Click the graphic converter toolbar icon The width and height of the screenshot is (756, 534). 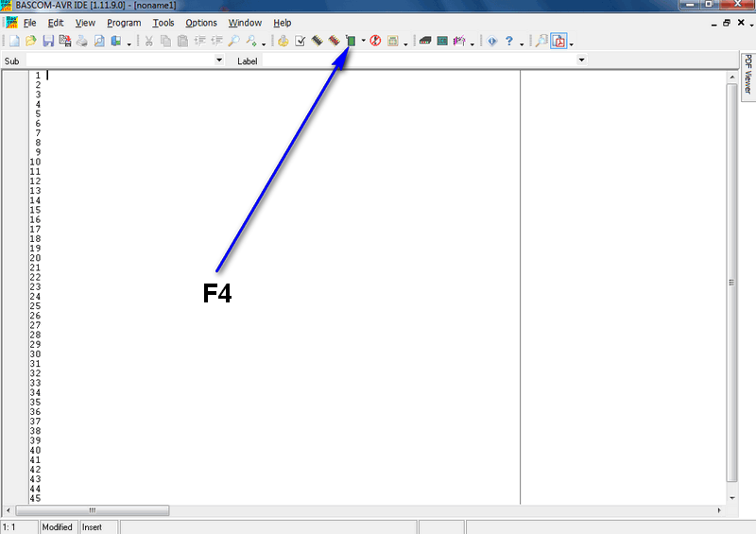pyautogui.click(x=459, y=41)
